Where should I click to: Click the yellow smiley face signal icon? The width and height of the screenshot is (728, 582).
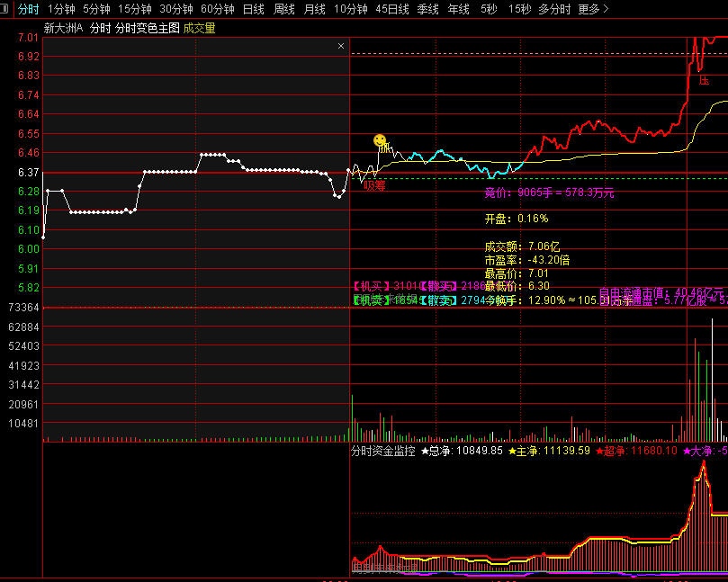pos(380,141)
